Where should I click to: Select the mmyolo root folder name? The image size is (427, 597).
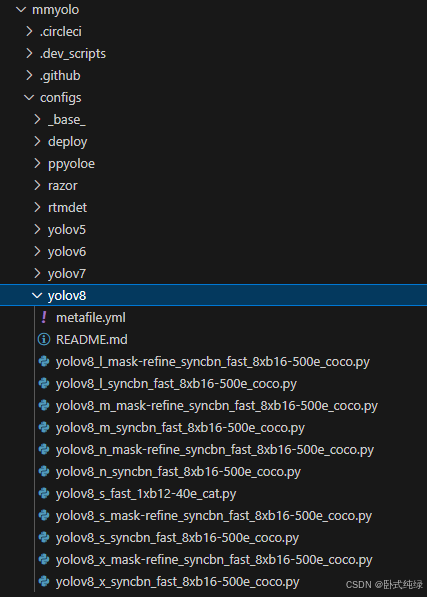pyautogui.click(x=56, y=10)
